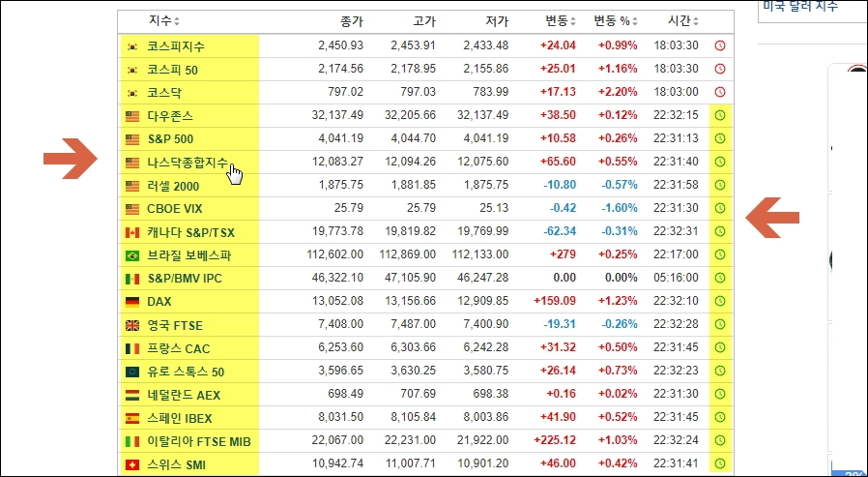Click the 나스닥 change value +65.60
The image size is (868, 477).
(x=558, y=162)
